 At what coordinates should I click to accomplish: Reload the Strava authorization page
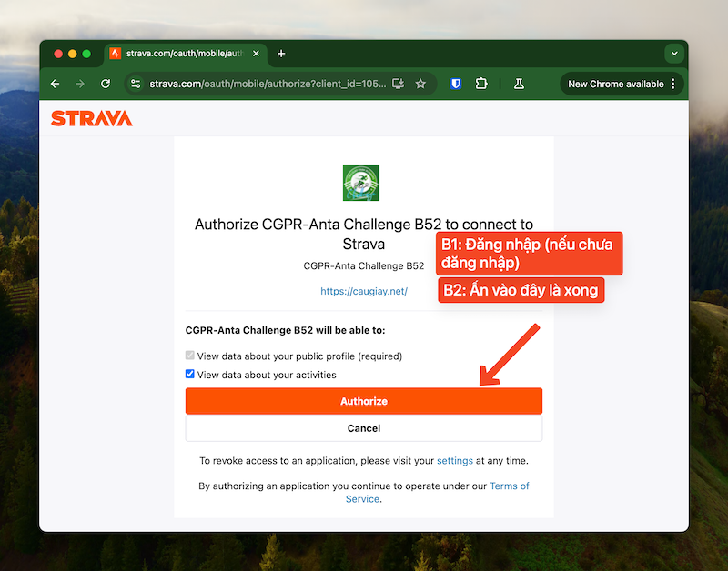106,84
